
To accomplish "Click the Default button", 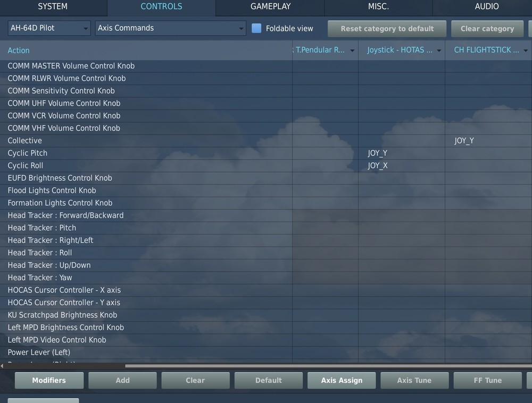I will pos(268,380).
